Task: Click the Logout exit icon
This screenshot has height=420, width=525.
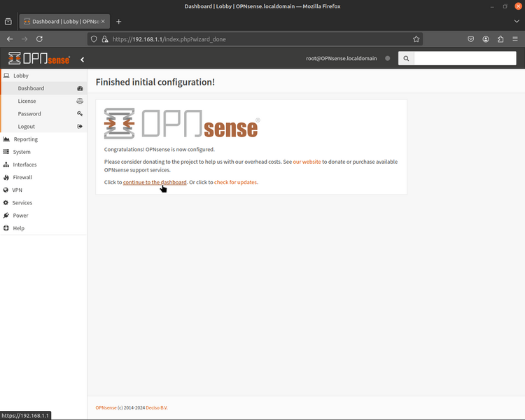Action: (80, 127)
